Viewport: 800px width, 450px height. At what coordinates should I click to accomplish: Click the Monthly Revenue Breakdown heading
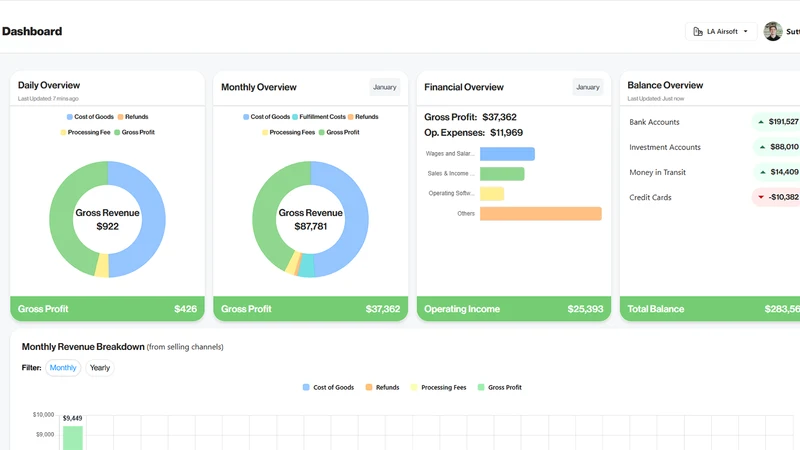click(x=83, y=347)
